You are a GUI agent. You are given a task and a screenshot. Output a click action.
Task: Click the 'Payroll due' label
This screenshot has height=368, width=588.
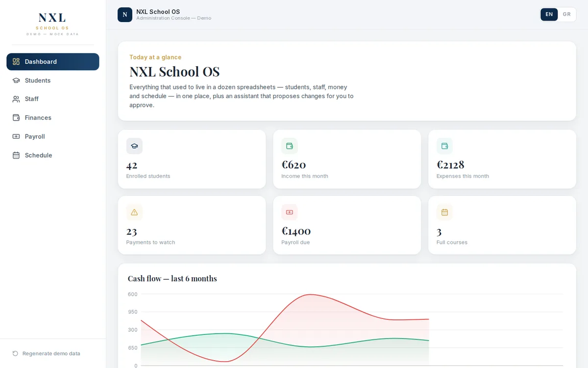pos(295,242)
